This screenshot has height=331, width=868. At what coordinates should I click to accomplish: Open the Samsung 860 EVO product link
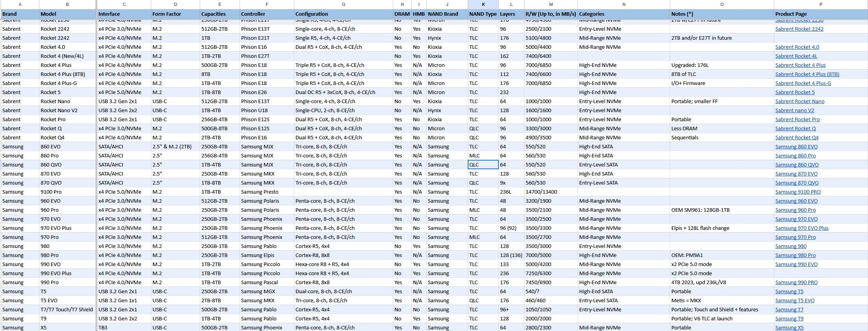796,146
